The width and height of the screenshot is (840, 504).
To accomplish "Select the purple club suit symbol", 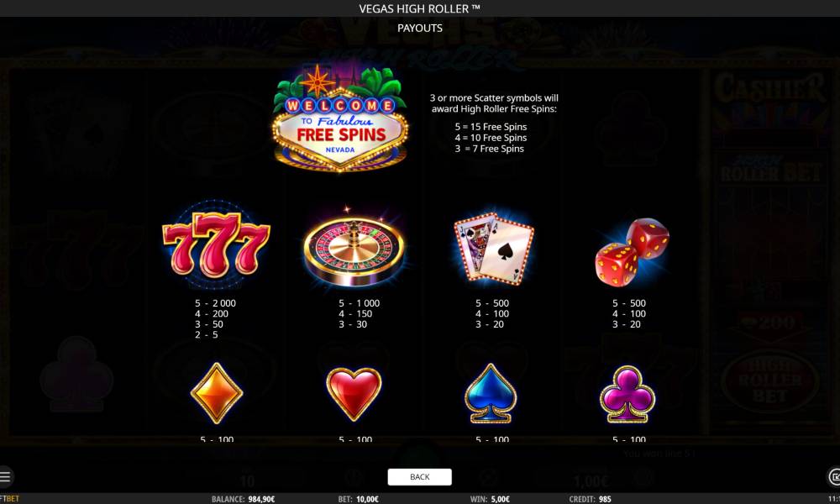I will 627,394.
